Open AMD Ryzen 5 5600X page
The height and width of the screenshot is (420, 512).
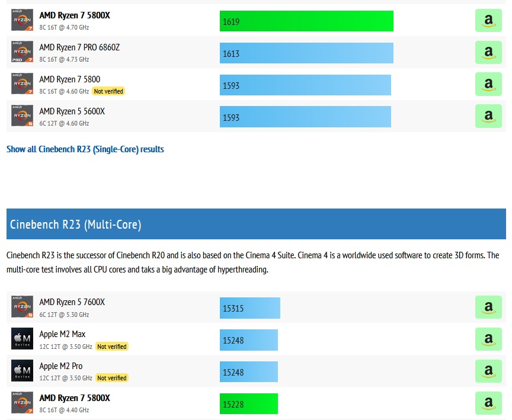tap(72, 111)
